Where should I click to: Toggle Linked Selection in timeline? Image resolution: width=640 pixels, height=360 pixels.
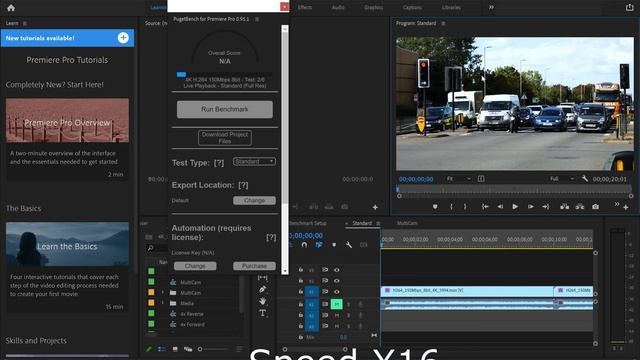319,245
